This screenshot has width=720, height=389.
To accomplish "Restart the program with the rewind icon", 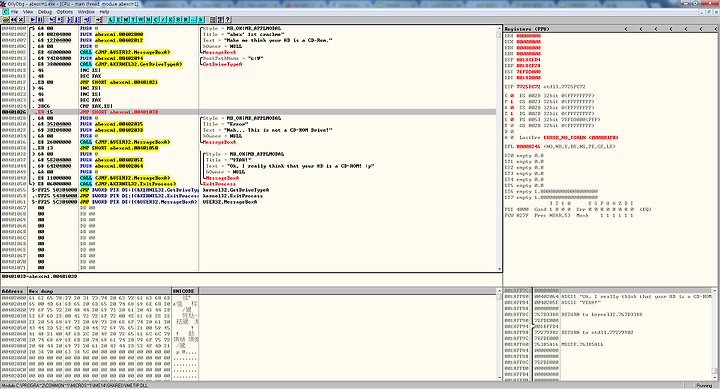I will (x=13, y=20).
